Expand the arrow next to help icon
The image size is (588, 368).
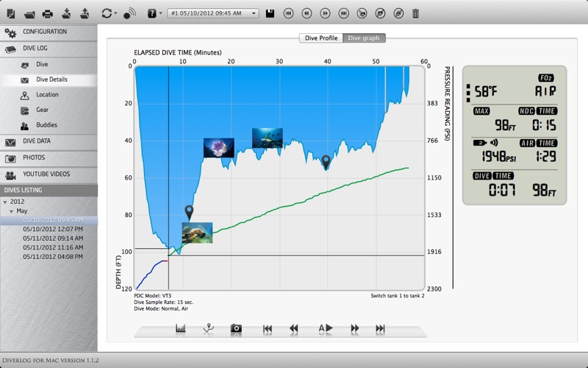point(160,13)
